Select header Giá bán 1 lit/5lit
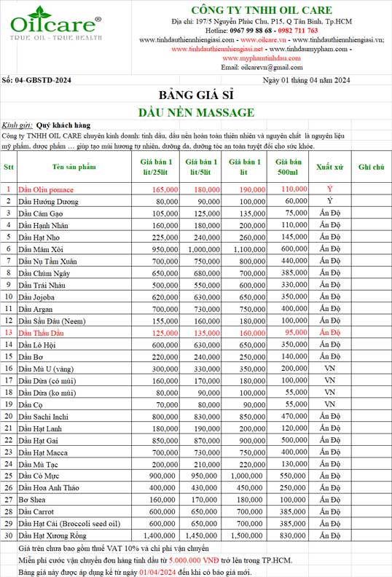 pos(200,167)
